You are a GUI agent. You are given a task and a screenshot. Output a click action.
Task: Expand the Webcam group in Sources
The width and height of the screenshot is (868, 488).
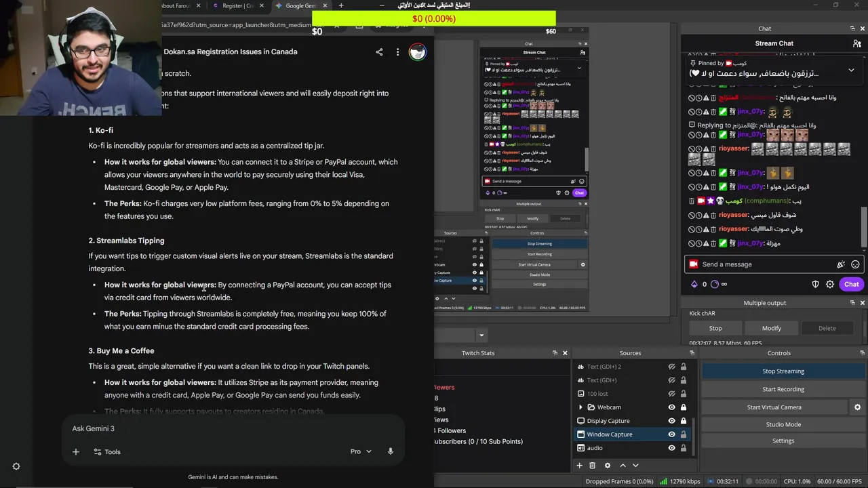tap(580, 407)
